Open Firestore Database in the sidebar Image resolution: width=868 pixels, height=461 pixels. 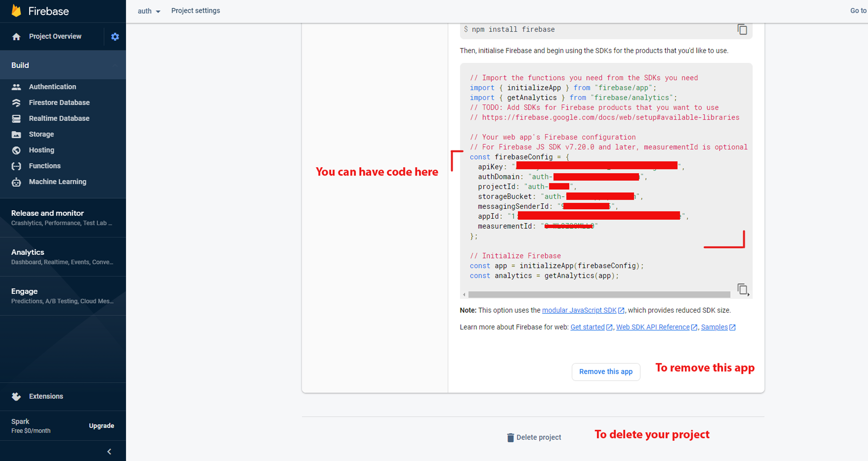tap(59, 103)
